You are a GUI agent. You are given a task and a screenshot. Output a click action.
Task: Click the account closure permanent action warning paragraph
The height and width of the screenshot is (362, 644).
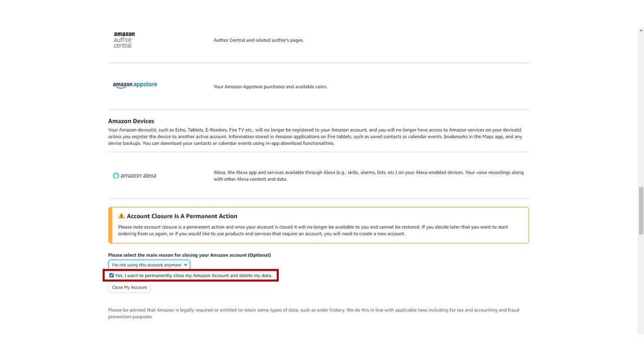pos(313,230)
